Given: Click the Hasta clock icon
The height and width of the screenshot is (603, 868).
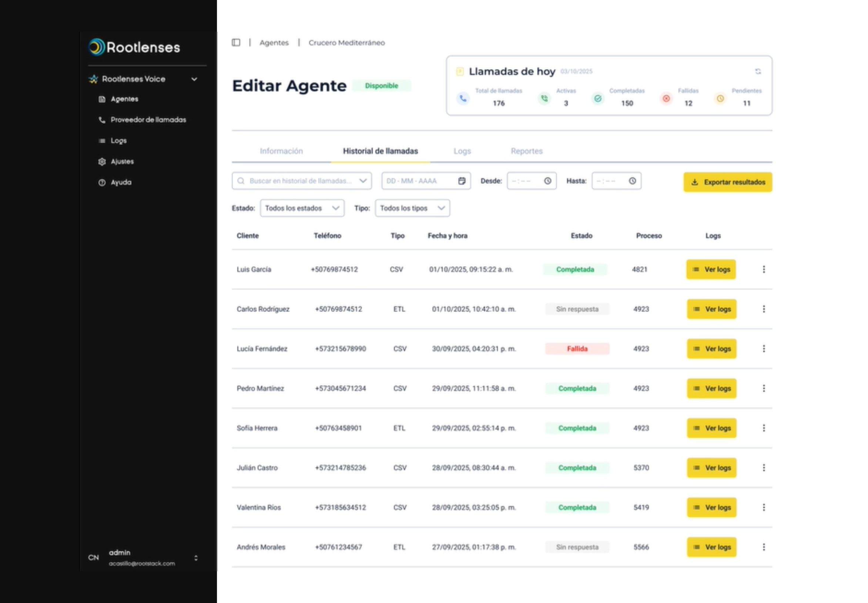Looking at the screenshot, I should pyautogui.click(x=632, y=181).
